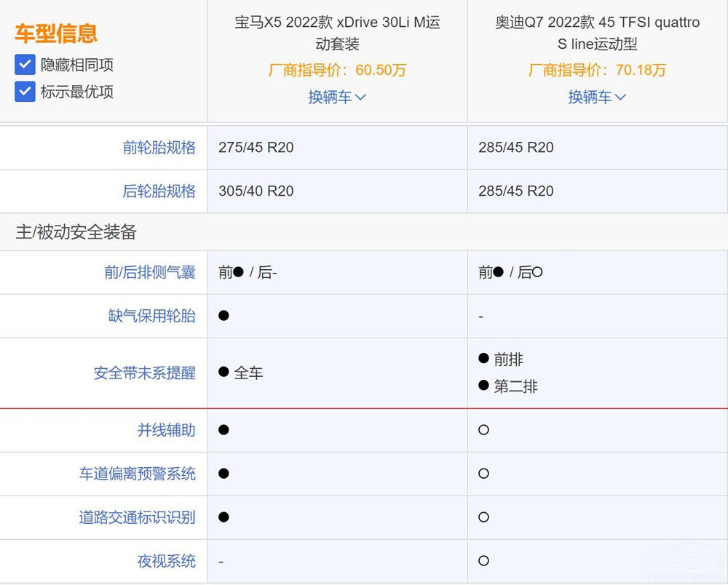Enable hiding of identical comparison items
The height and width of the screenshot is (585, 728).
(25, 64)
